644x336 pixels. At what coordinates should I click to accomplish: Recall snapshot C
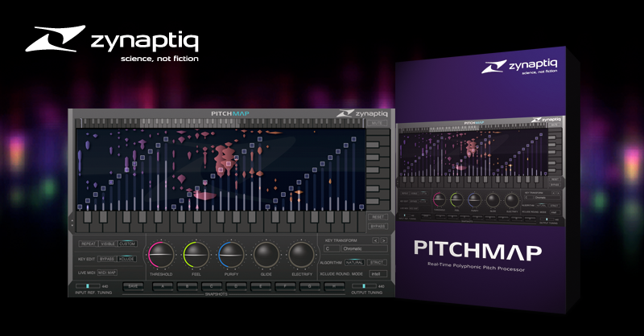[212, 286]
